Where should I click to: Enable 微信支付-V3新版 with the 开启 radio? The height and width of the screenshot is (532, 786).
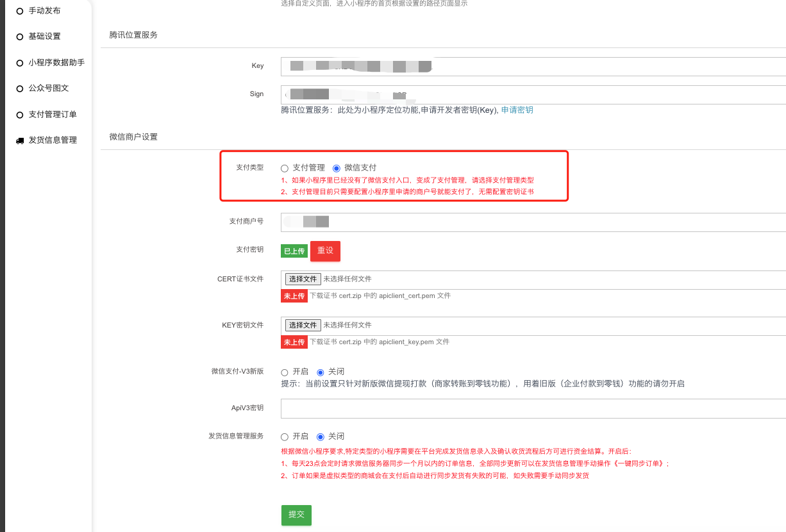point(285,372)
